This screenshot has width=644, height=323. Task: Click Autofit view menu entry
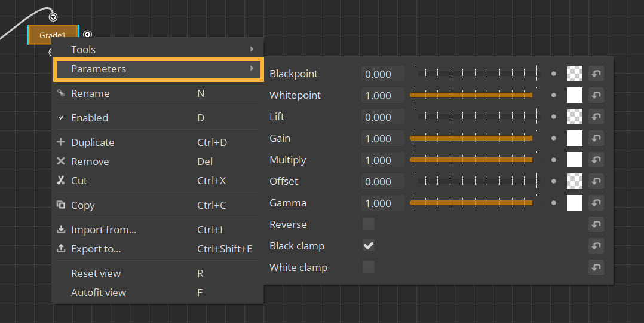tap(99, 292)
